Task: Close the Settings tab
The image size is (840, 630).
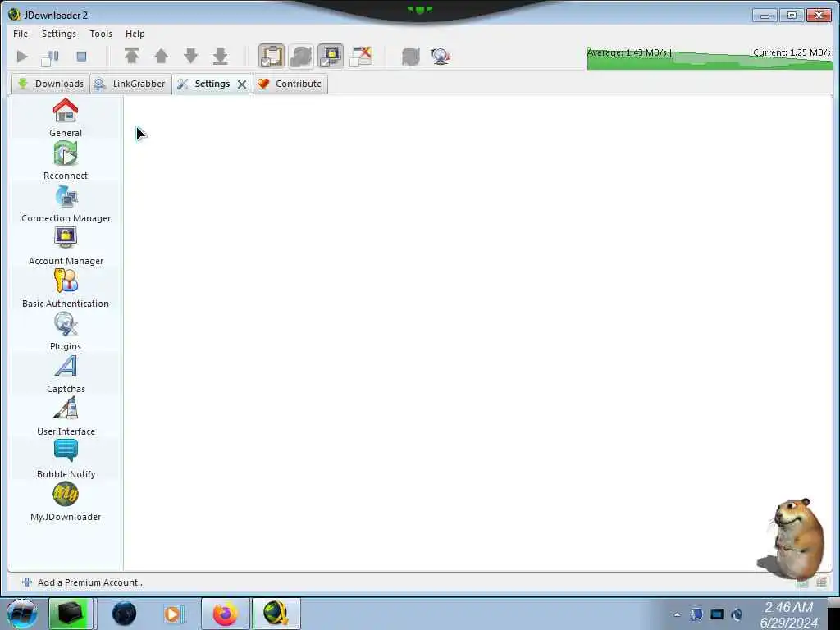Action: (x=242, y=84)
